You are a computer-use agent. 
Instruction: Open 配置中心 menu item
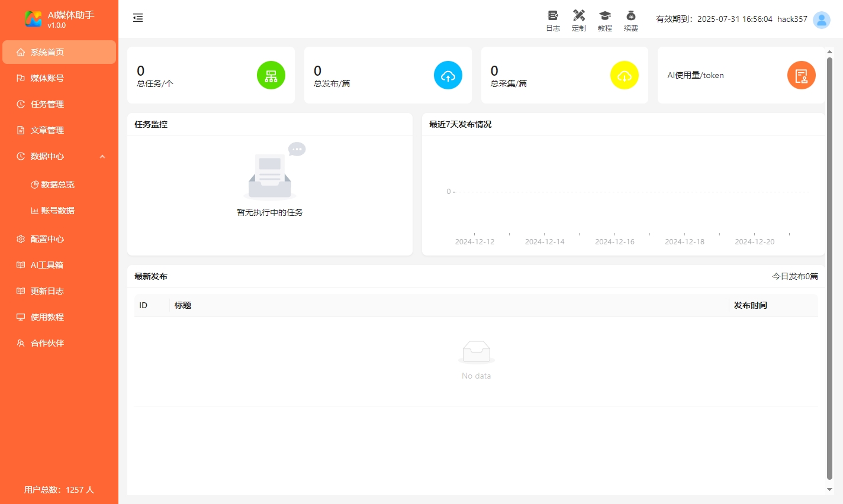[x=59, y=239]
